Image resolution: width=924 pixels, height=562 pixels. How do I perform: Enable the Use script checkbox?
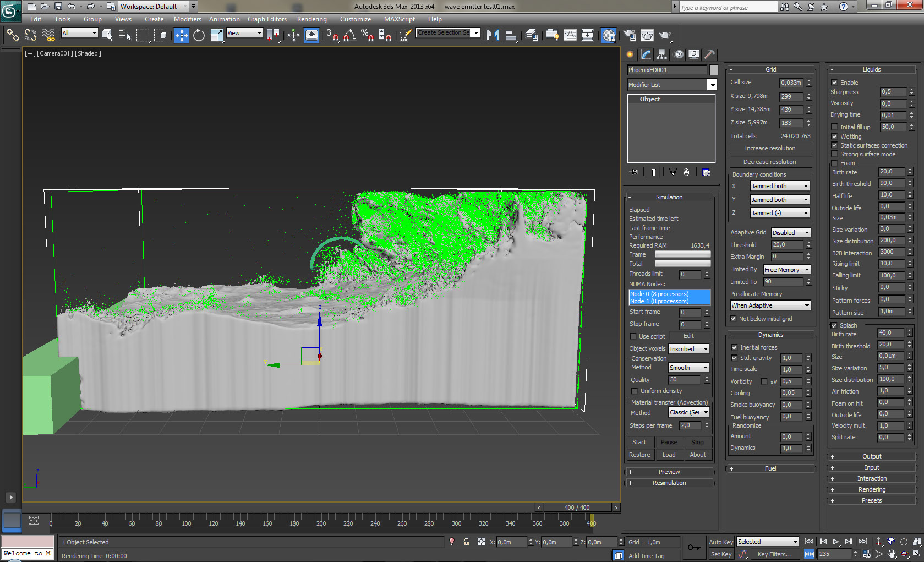pyautogui.click(x=633, y=336)
